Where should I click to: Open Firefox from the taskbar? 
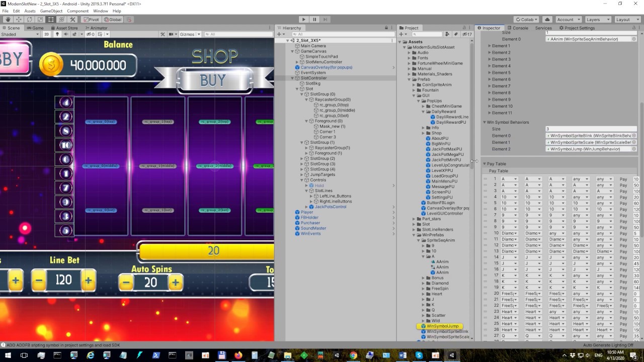pyautogui.click(x=238, y=355)
